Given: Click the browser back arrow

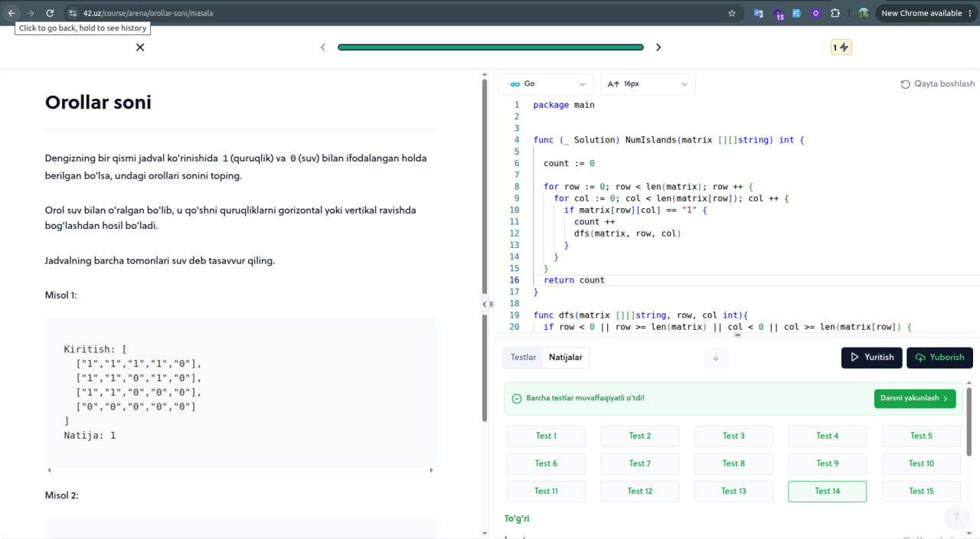Looking at the screenshot, I should coord(11,13).
